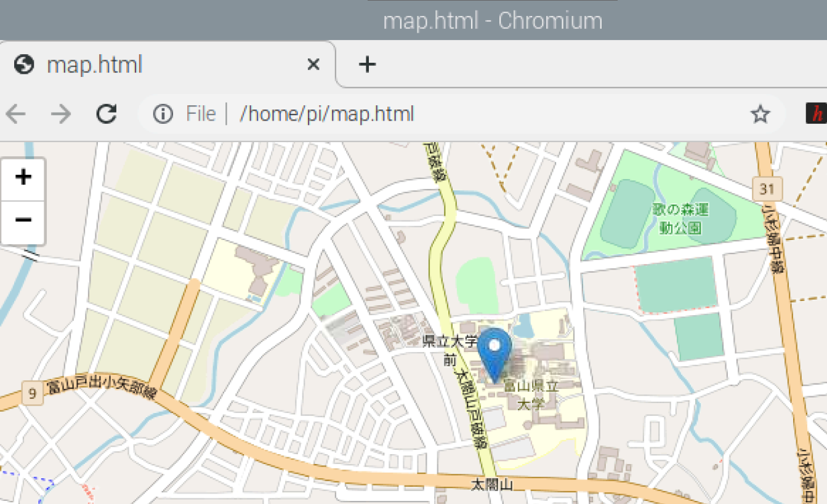This screenshot has height=504, width=827.
Task: Click the map zoom out minus button
Action: [x=23, y=220]
